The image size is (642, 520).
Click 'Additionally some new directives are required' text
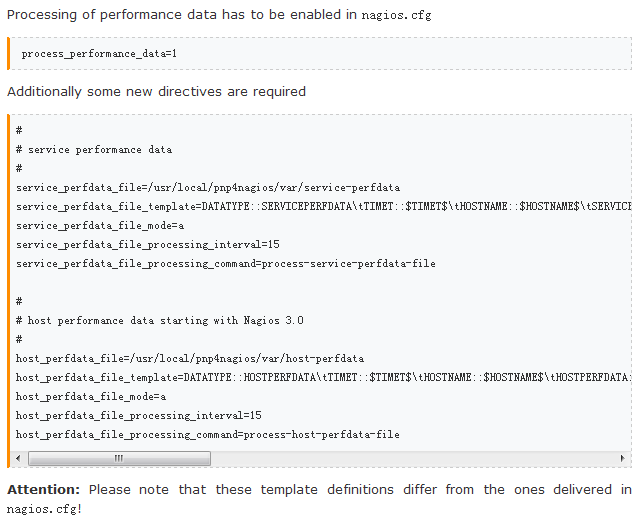[x=156, y=91]
